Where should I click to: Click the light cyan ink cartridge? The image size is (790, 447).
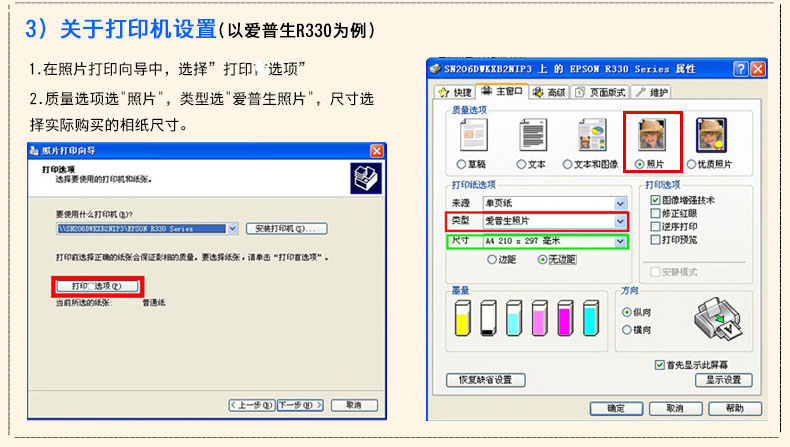pyautogui.click(x=513, y=318)
